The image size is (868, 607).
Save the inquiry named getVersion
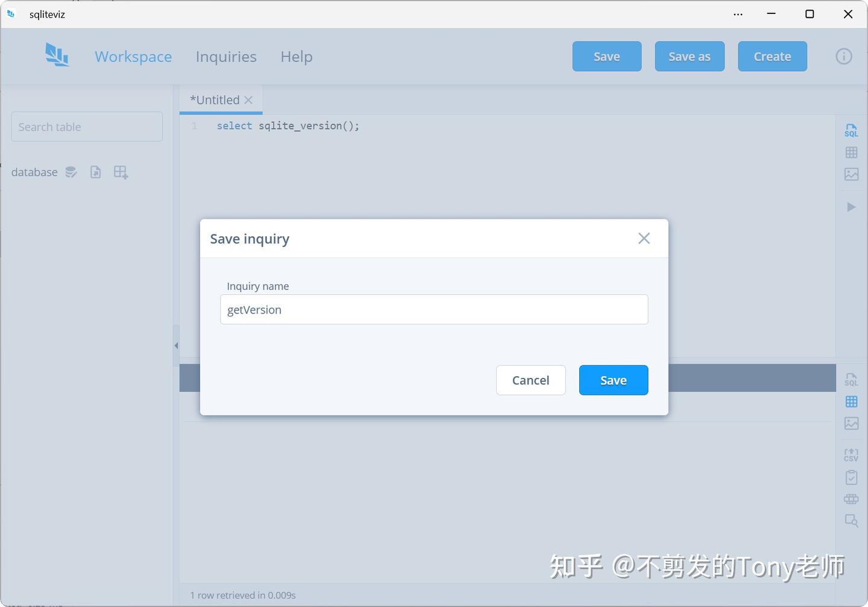(613, 380)
